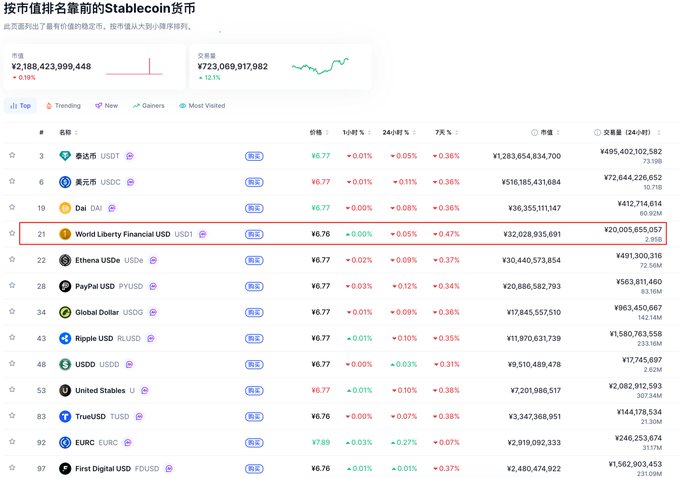Sort by 7天 % column arrows
Screen dimensions: 680x478
[457, 132]
